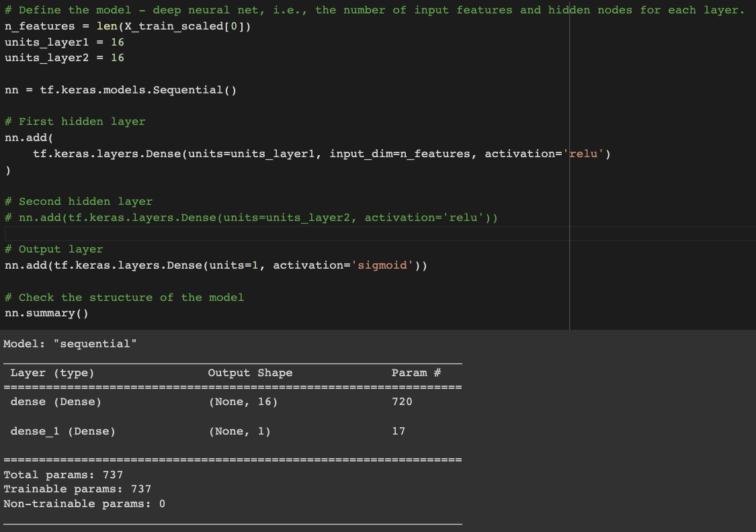Click the n_features assignment line
Viewport: 756px width, 532px height.
pos(128,26)
